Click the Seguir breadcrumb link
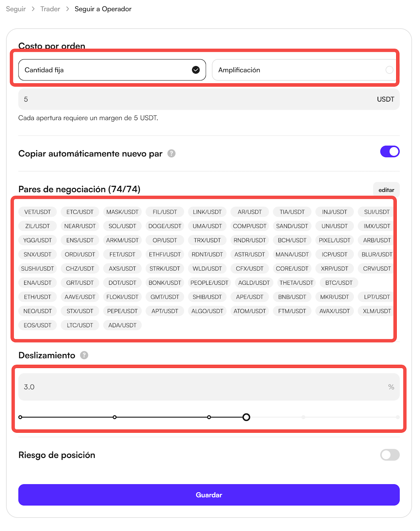Viewport: 420px width, 531px height. pos(16,9)
